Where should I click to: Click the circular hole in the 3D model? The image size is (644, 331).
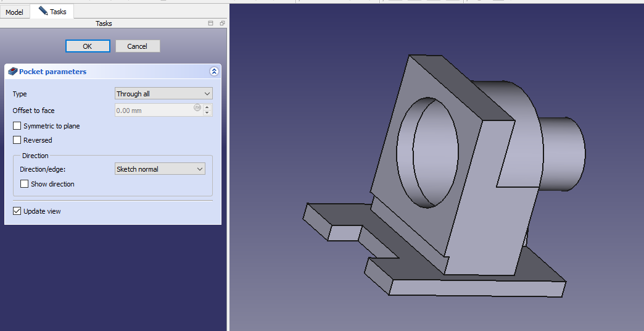coord(429,151)
